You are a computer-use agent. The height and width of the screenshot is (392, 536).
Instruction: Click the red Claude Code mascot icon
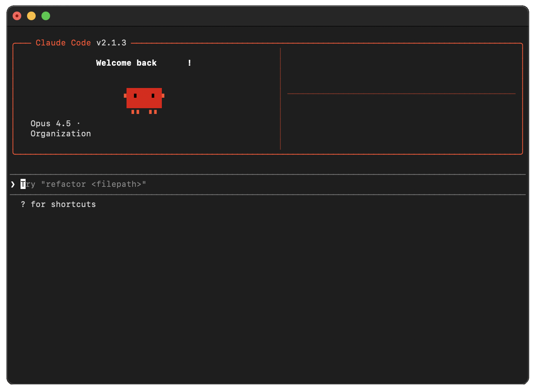tap(144, 101)
